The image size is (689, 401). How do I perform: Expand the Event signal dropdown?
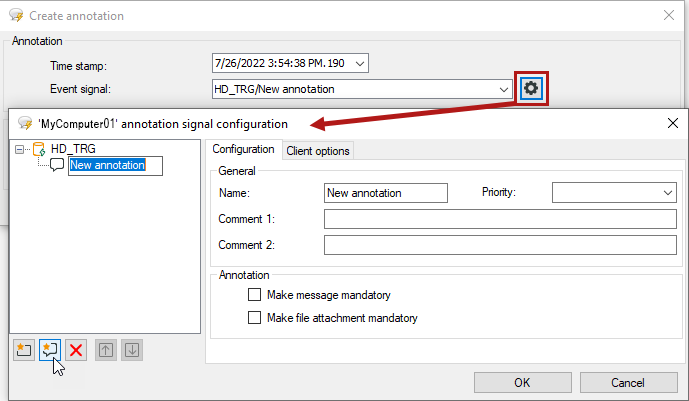[x=504, y=89]
